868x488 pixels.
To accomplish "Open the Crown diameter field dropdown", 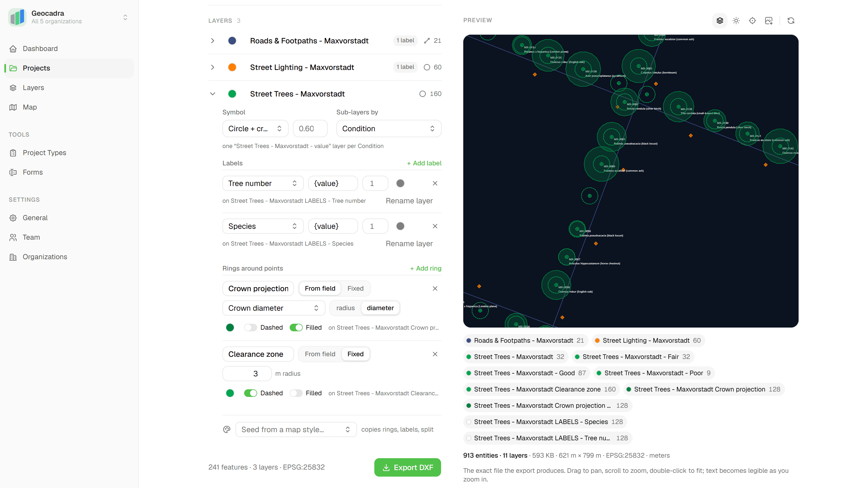I will pos(274,308).
